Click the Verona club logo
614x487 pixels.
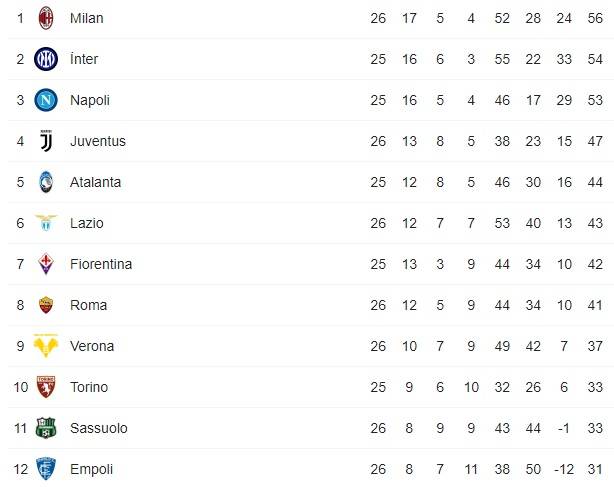coord(46,346)
